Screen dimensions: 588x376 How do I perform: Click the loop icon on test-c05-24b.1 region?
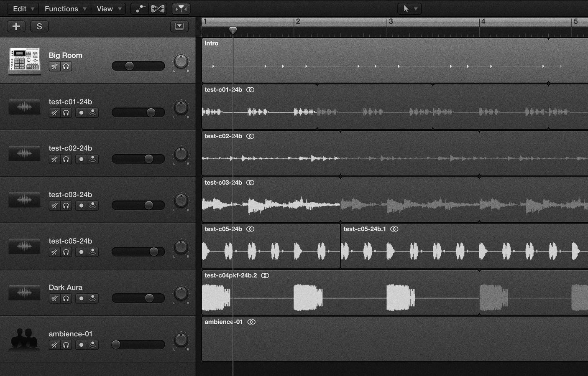click(394, 229)
